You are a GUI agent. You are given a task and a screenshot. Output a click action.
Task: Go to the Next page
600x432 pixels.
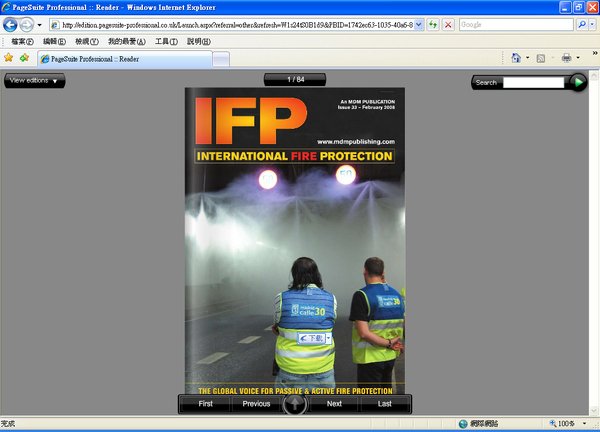coord(334,404)
